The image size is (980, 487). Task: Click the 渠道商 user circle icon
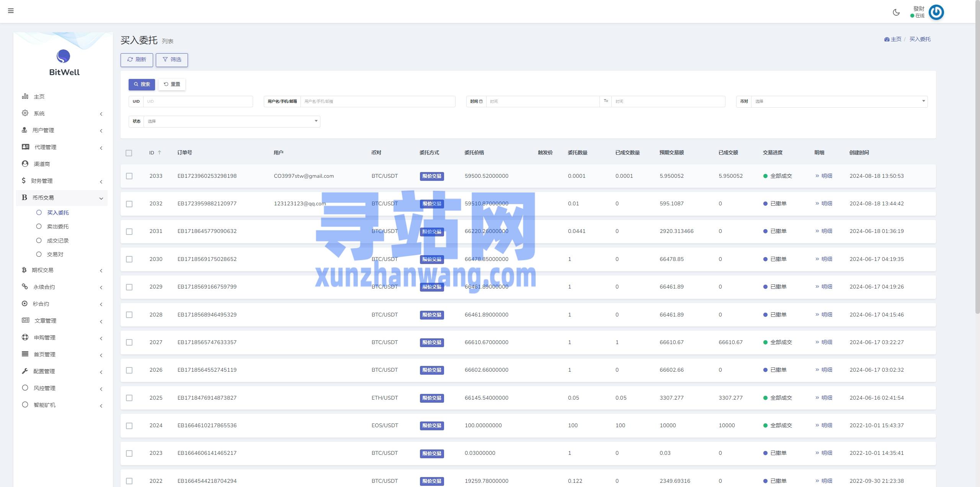coord(25,164)
